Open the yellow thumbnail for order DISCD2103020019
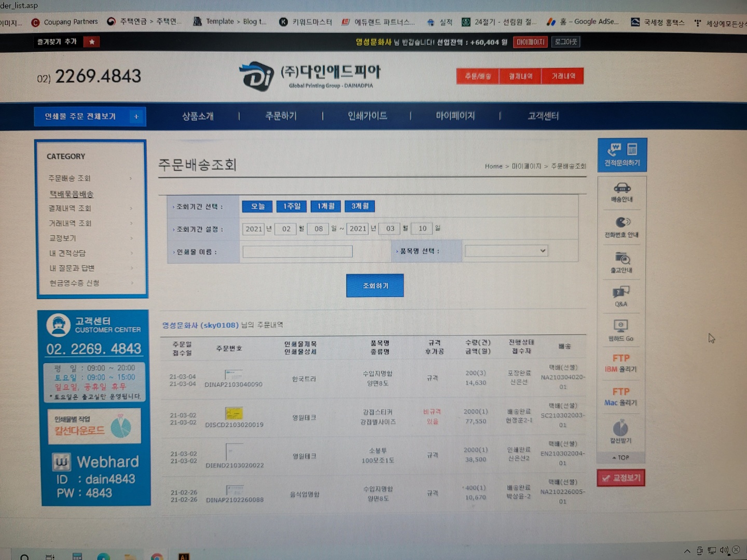This screenshot has width=747, height=560. coord(234,413)
